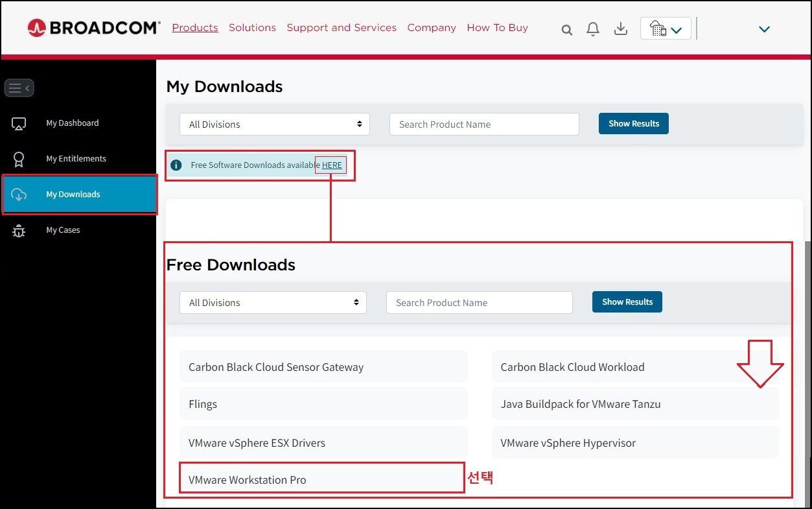This screenshot has height=509, width=812.
Task: Focus Search Product Name field under My Downloads
Action: pyautogui.click(x=484, y=124)
